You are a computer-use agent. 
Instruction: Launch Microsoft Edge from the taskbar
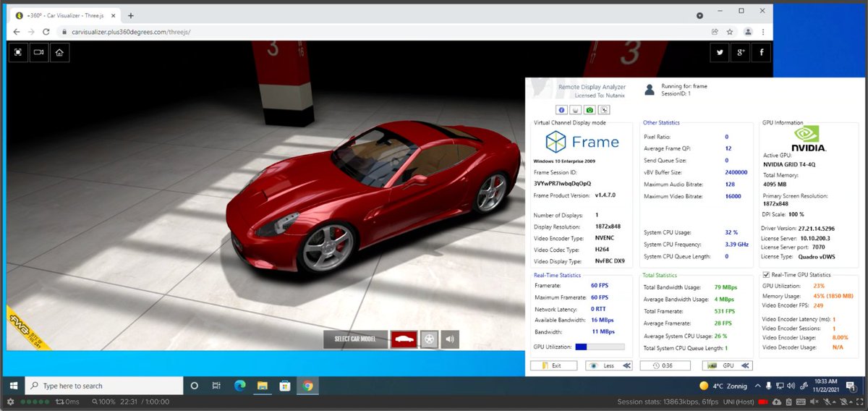(x=240, y=386)
